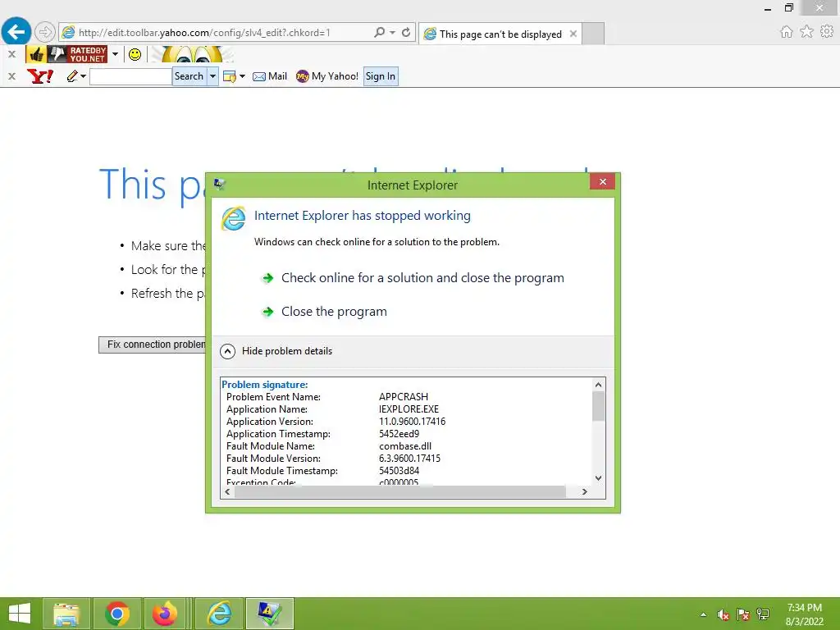Click the Sign In button on Yahoo toolbar

click(381, 76)
